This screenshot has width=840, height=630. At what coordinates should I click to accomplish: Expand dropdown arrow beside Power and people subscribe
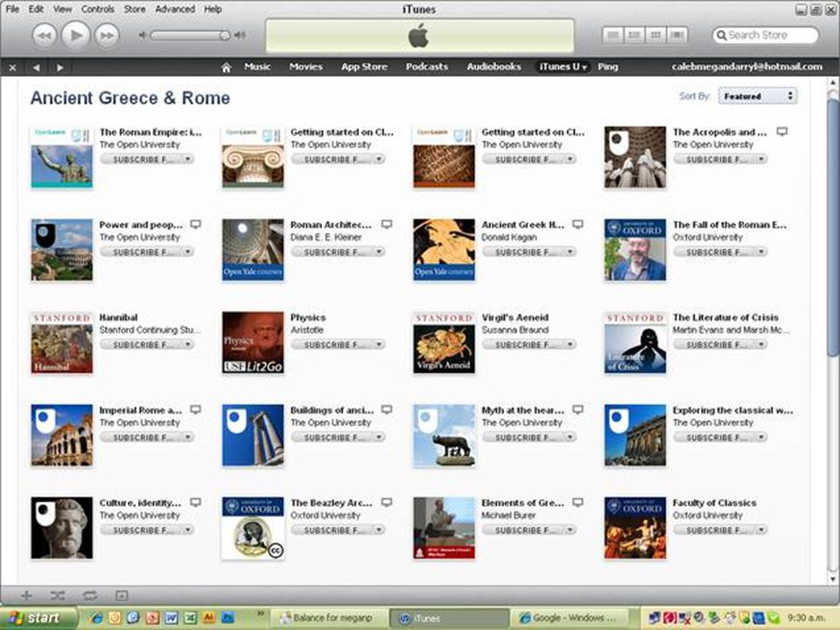(188, 252)
